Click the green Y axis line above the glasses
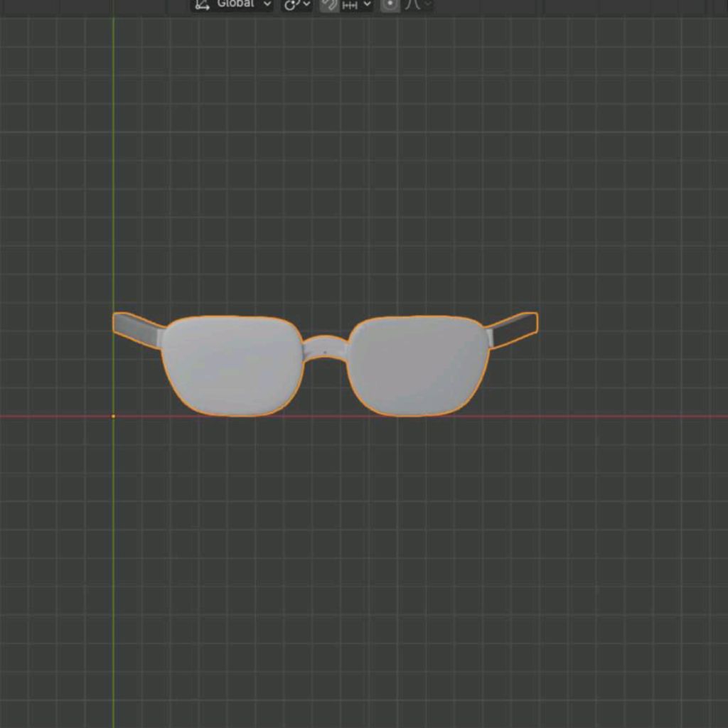 tap(113, 178)
